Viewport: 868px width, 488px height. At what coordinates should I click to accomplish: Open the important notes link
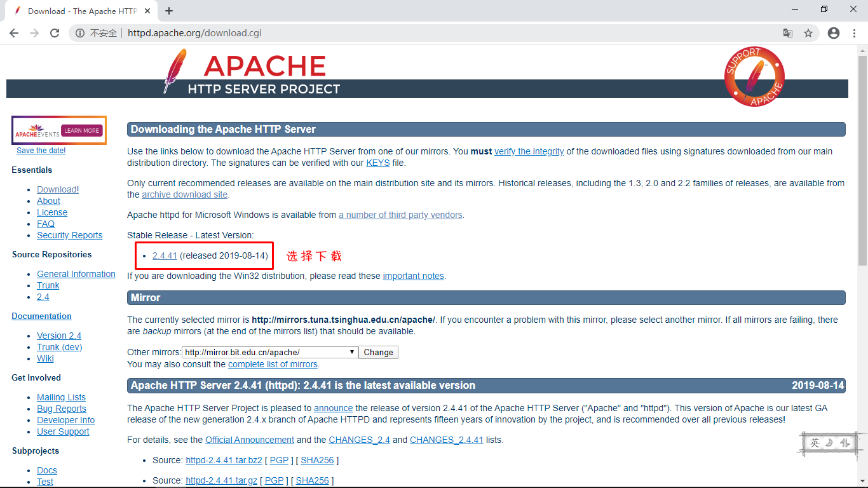[x=413, y=276]
